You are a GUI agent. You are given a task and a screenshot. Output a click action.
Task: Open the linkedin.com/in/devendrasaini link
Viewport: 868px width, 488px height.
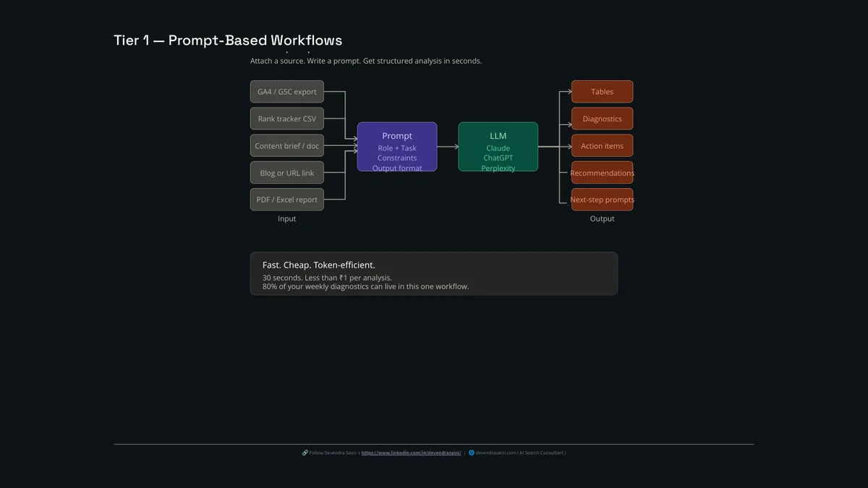[x=411, y=453]
